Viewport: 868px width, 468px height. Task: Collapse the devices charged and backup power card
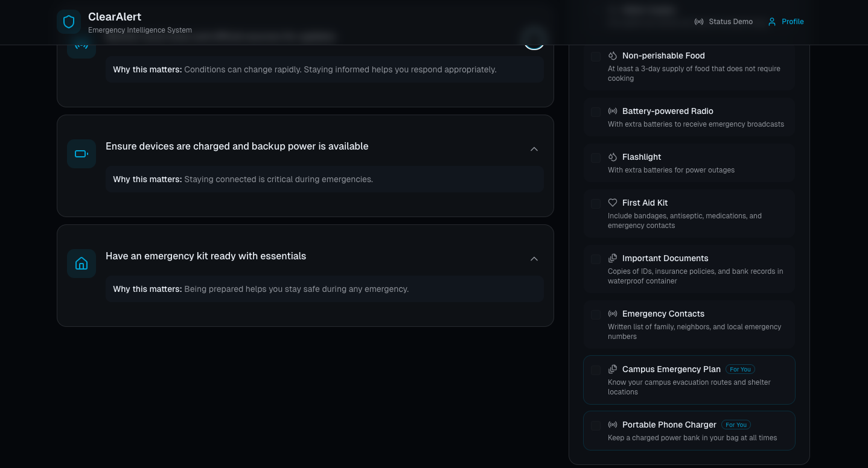pyautogui.click(x=534, y=149)
